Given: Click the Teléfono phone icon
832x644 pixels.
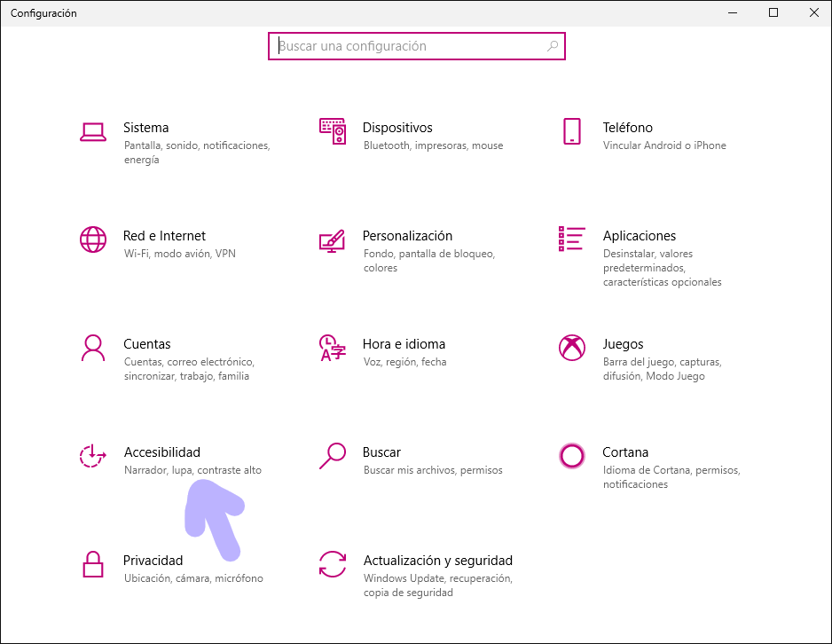Looking at the screenshot, I should point(572,131).
